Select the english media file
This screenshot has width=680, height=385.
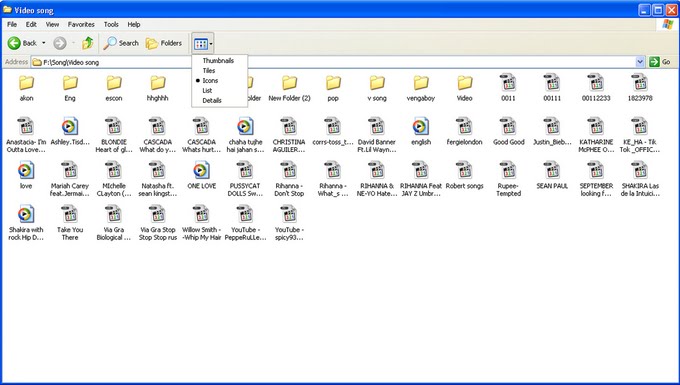click(421, 132)
